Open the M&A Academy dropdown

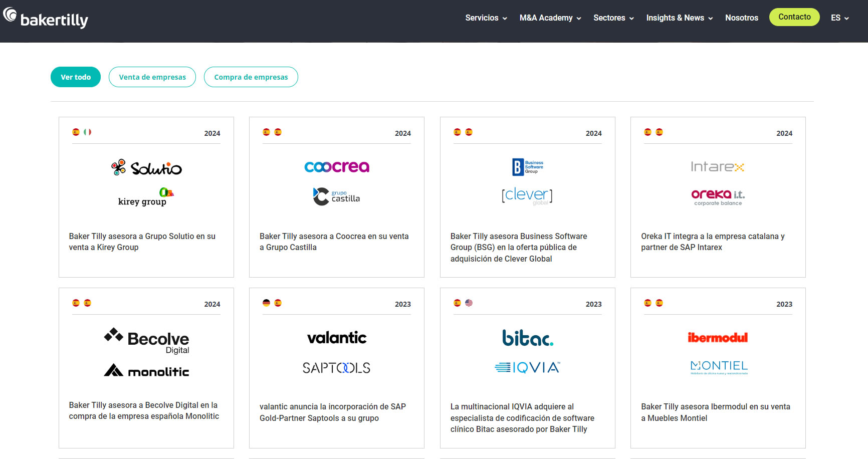tap(550, 18)
